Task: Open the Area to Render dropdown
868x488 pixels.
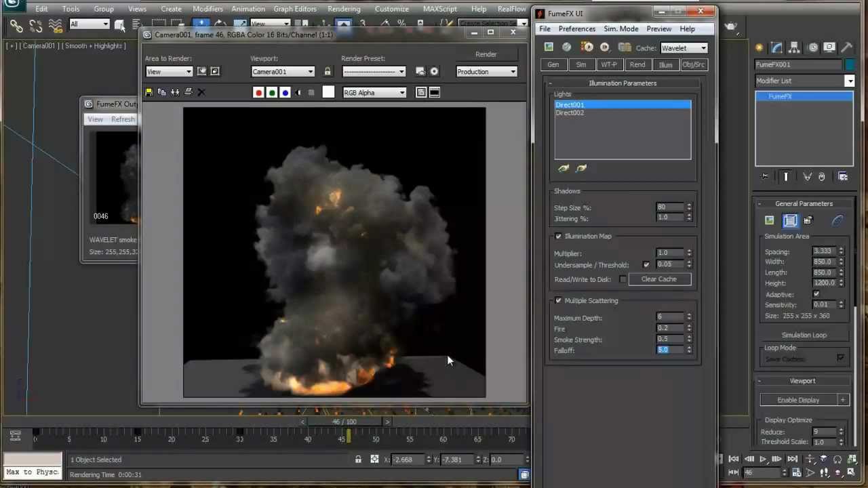Action: 169,71
